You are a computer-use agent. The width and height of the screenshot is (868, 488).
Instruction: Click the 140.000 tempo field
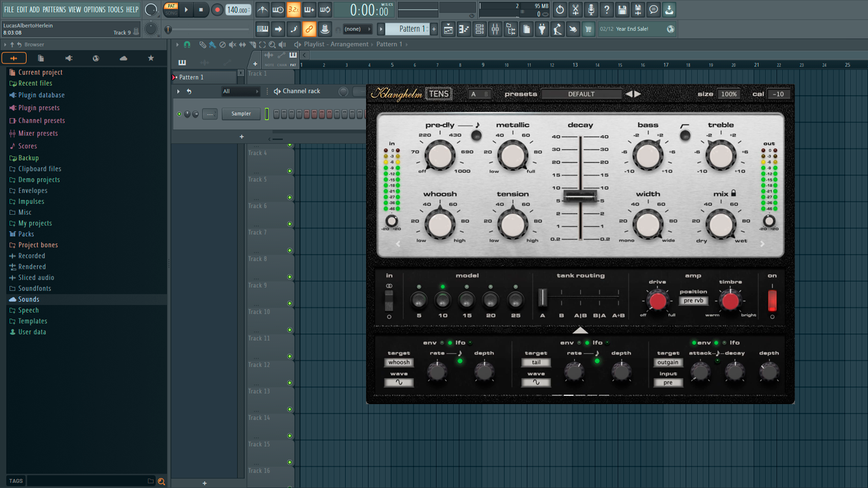(238, 10)
